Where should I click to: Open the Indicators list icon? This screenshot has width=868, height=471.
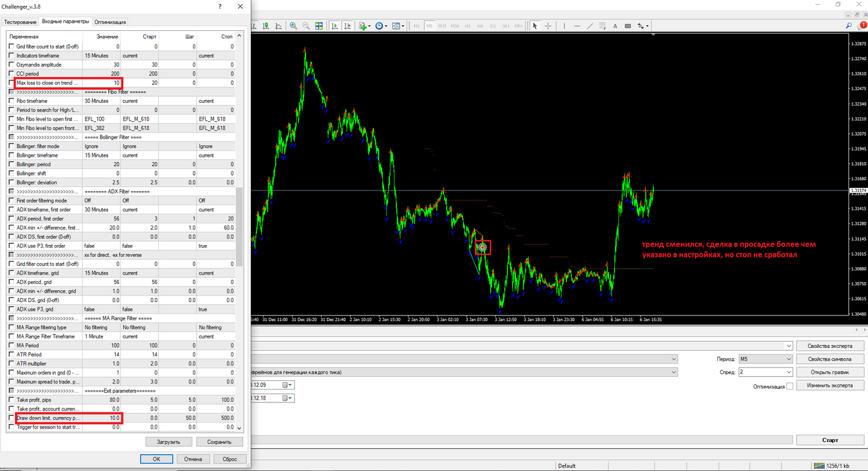click(363, 26)
